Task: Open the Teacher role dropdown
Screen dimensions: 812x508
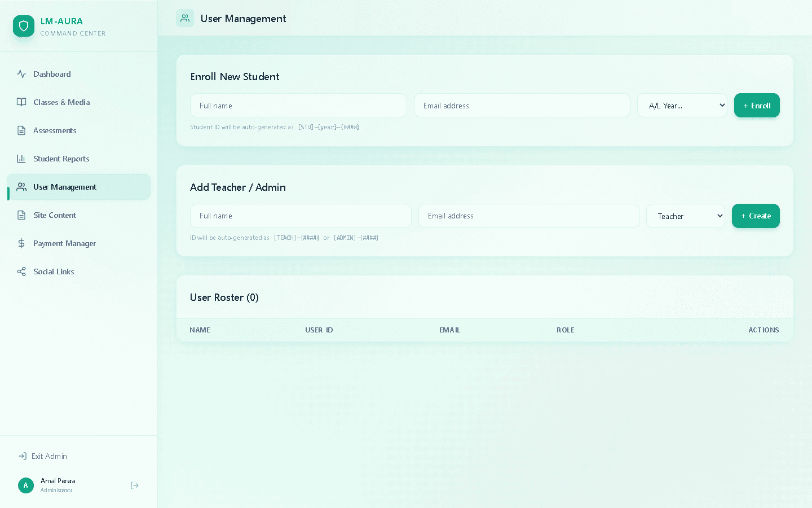Action: coord(686,216)
